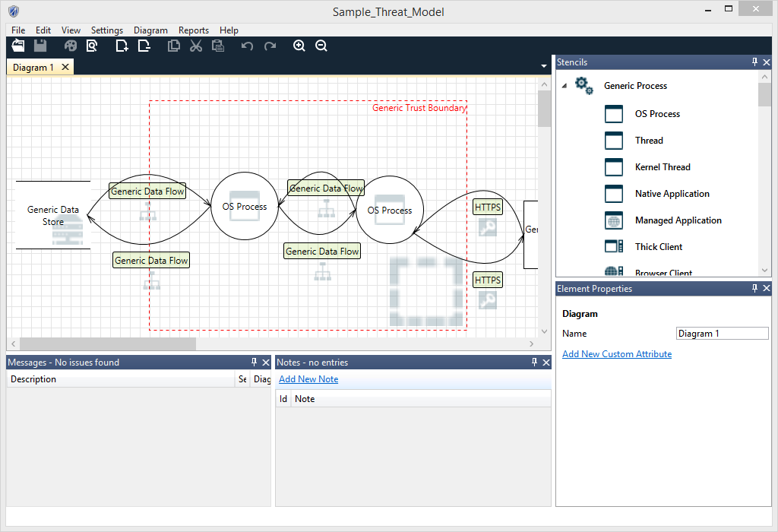
Task: Pick the Thick Client stencil
Action: pyautogui.click(x=658, y=247)
